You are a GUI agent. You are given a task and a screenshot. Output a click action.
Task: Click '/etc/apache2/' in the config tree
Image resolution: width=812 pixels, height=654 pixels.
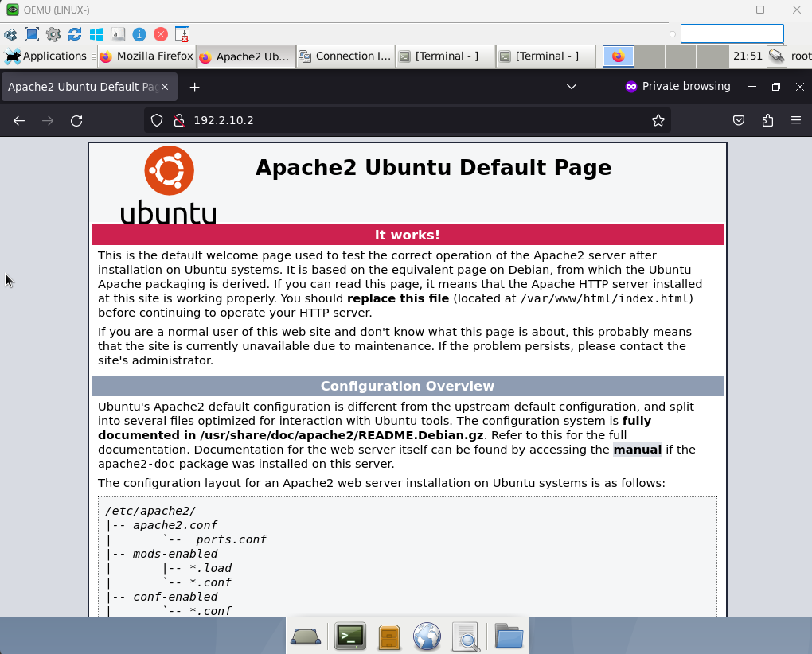[150, 512]
